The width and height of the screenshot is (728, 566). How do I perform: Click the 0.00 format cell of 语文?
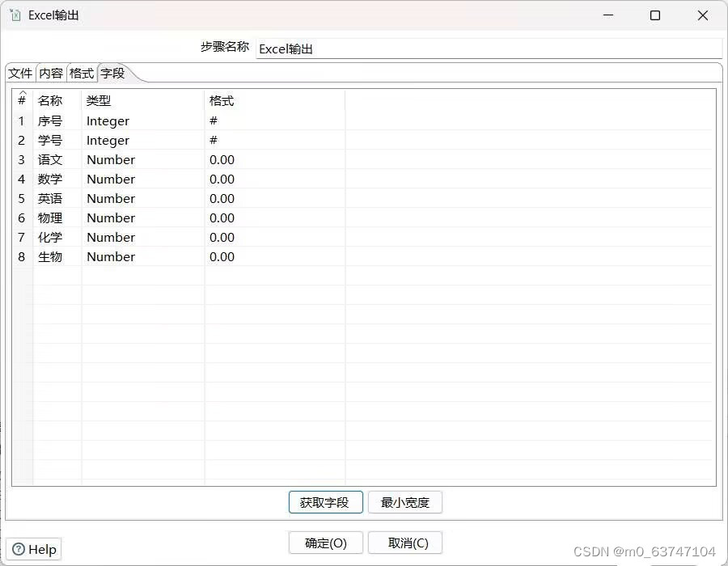click(x=275, y=159)
